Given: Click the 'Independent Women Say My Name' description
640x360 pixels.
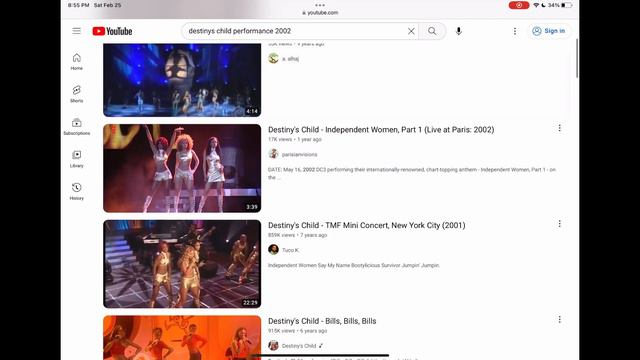Looking at the screenshot, I should click(353, 265).
